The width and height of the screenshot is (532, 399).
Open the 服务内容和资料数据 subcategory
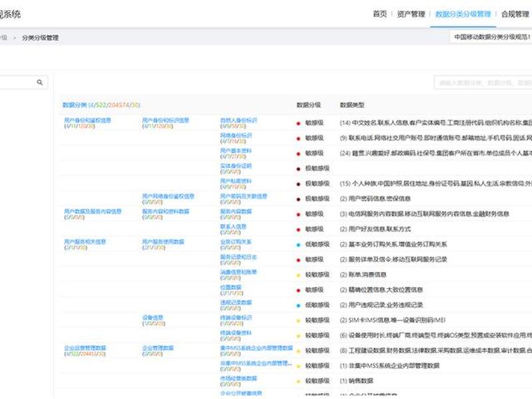165,211
